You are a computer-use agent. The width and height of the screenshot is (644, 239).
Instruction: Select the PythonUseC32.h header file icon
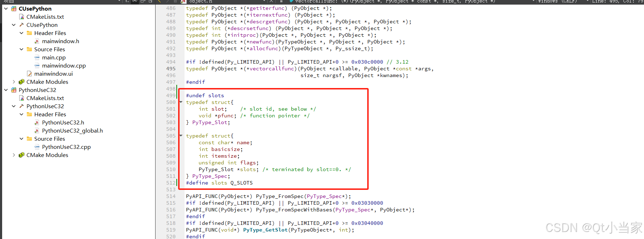(37, 122)
